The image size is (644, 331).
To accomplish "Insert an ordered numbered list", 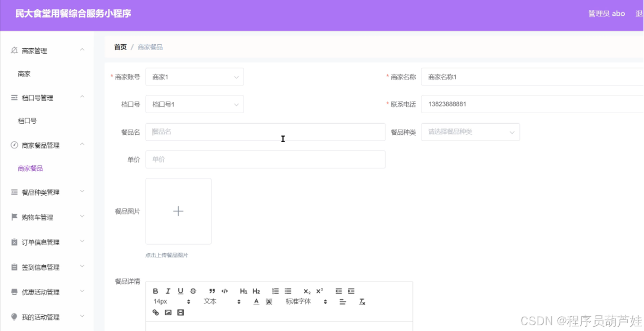I will [275, 291].
